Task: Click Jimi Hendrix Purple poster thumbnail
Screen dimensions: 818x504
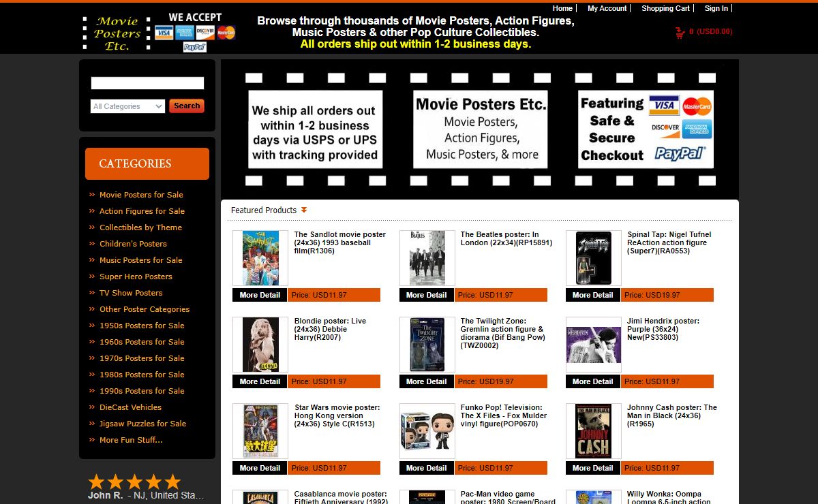Action: click(594, 345)
